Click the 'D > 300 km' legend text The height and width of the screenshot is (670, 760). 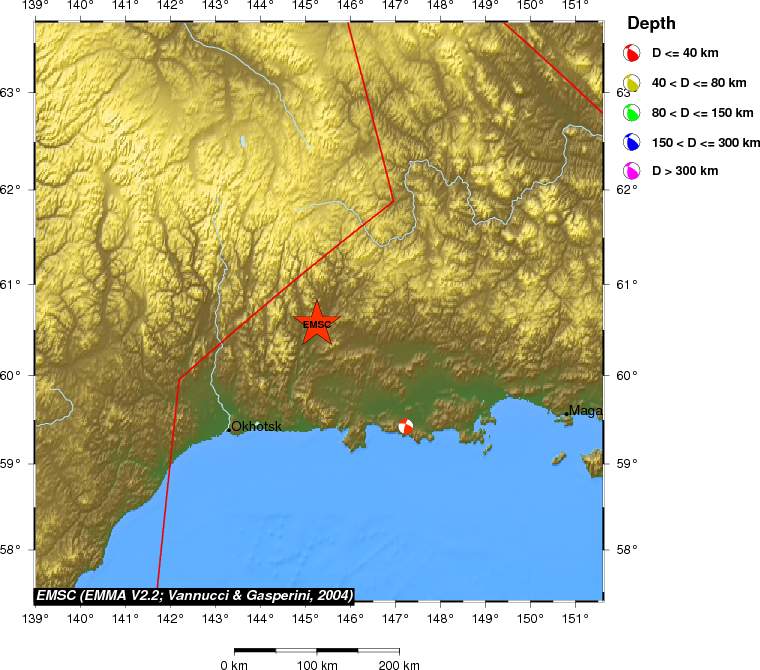click(685, 171)
